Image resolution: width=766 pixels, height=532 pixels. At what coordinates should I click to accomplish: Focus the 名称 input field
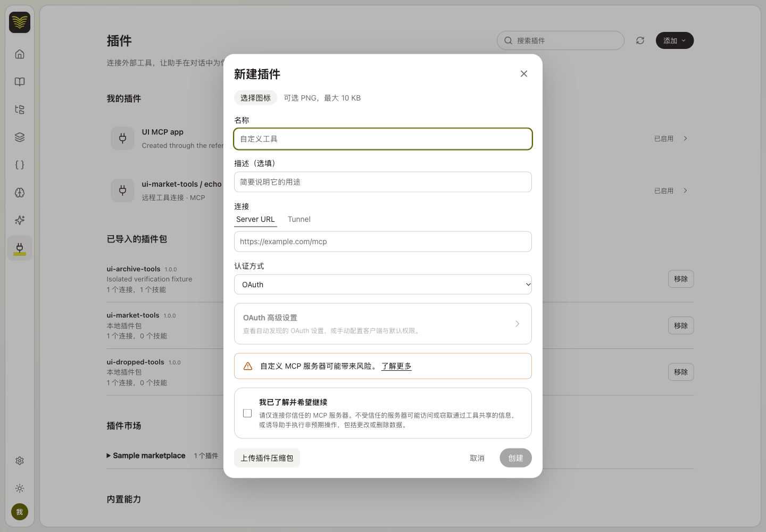click(x=383, y=139)
